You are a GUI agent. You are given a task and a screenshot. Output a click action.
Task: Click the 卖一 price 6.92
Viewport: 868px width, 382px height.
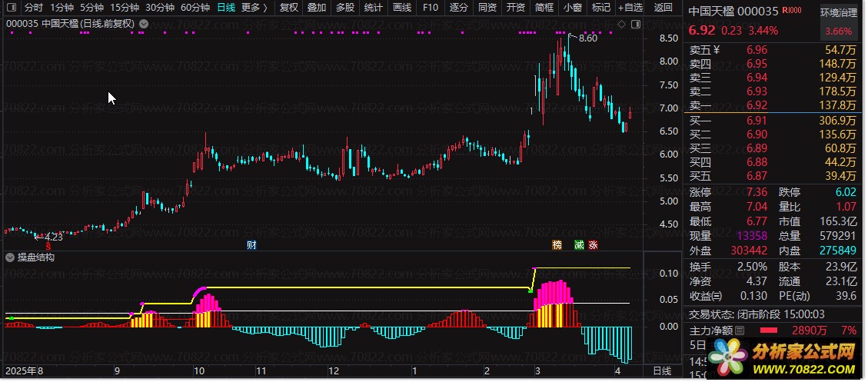point(757,105)
